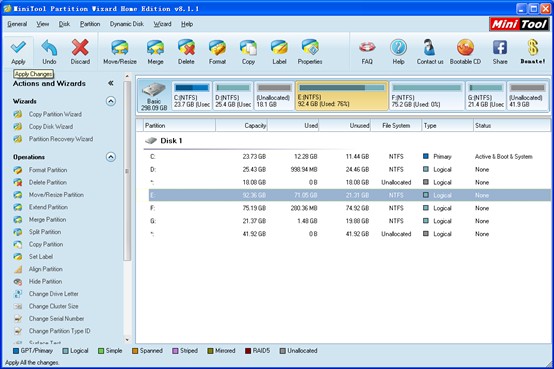Screen dimensions: 554x369
Task: Open the Wizard menu
Action: 162,24
